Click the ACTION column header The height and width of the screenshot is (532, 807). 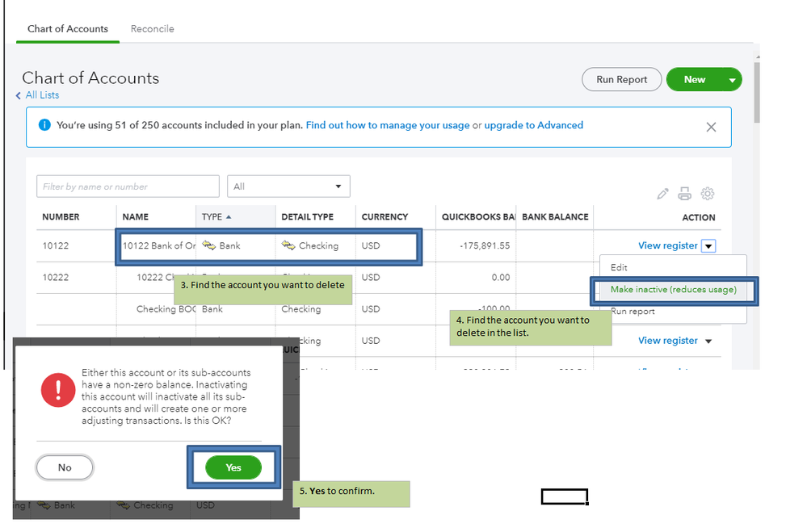pyautogui.click(x=699, y=217)
